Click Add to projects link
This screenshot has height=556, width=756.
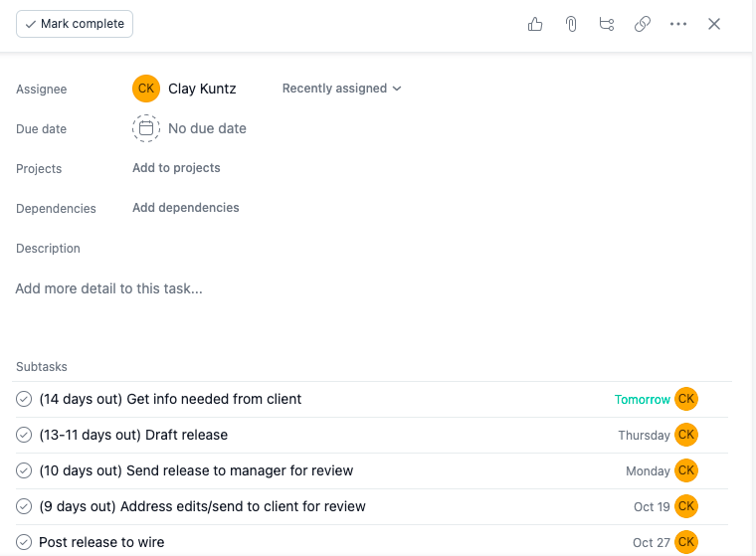[x=176, y=168]
